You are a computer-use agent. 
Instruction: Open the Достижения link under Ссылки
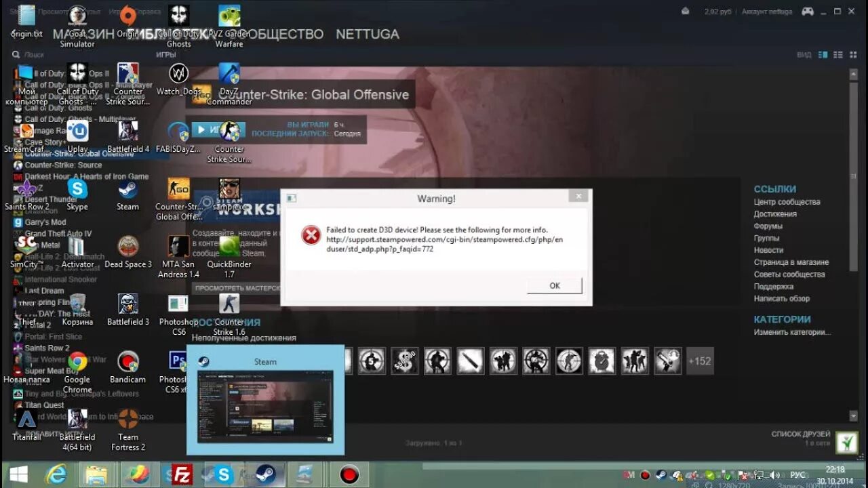tap(775, 214)
